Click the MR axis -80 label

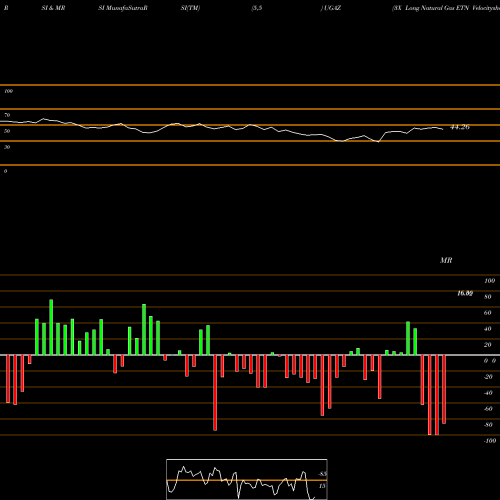pos(488,425)
